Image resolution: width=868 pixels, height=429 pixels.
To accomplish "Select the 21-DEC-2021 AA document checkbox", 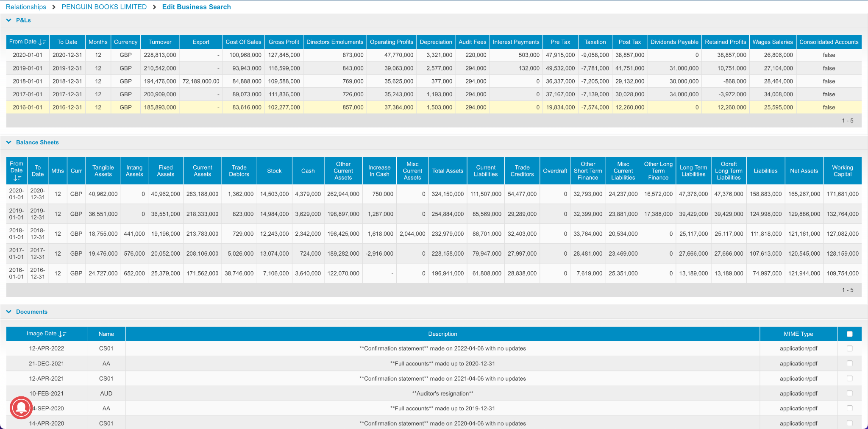I will coord(849,363).
